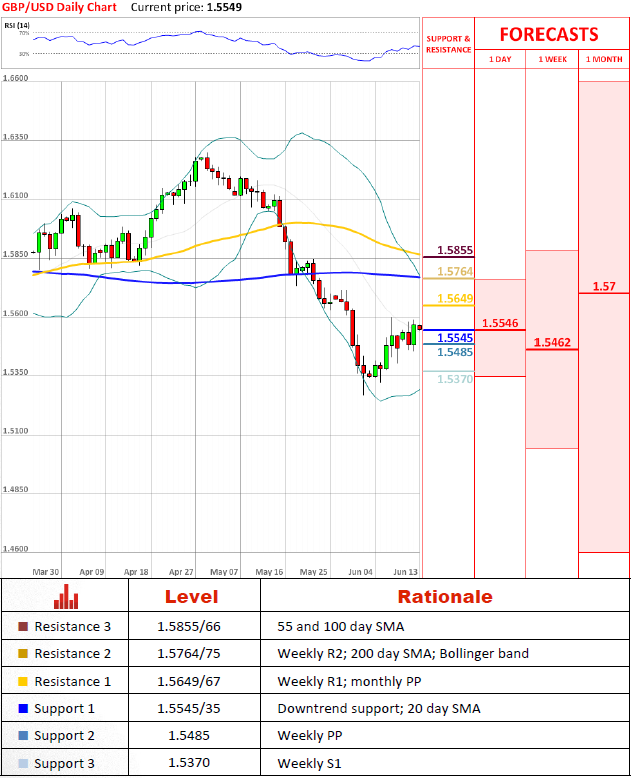Select the Support 1 blue swatch
This screenshot has width=631, height=778.
point(23,709)
